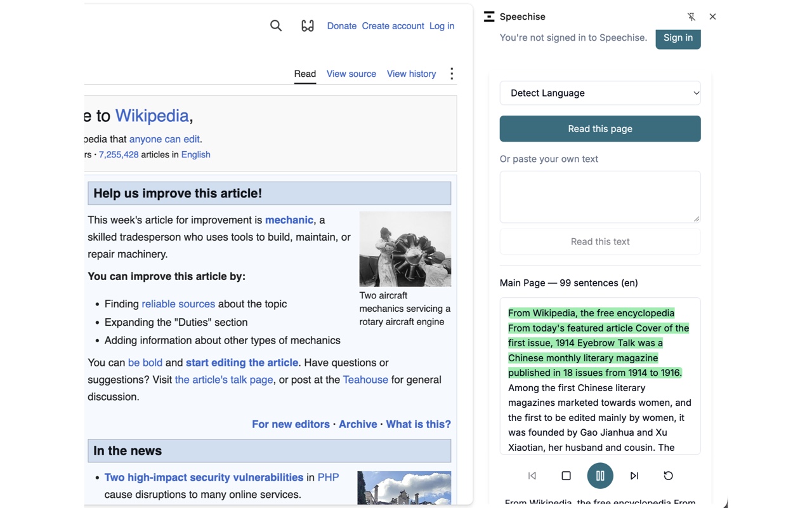Open the Archive link
Screen dimensions: 812x508
358,424
